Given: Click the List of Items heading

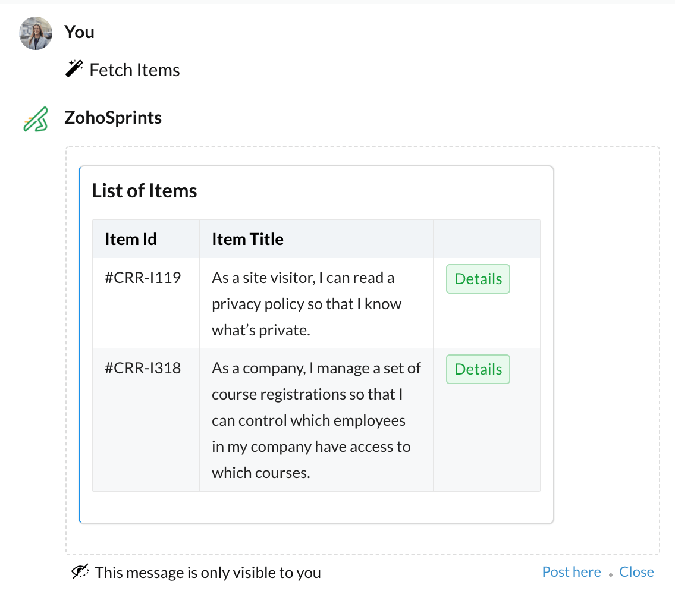Looking at the screenshot, I should [144, 191].
